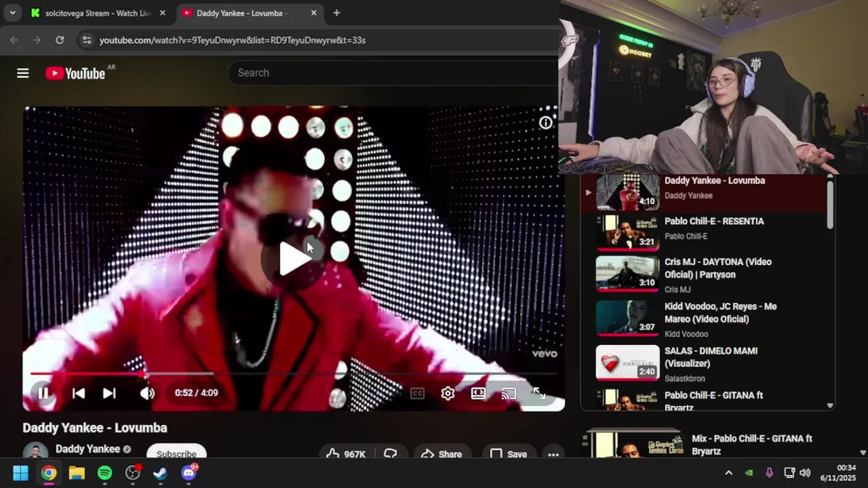Like the video showing 967K

pos(346,453)
